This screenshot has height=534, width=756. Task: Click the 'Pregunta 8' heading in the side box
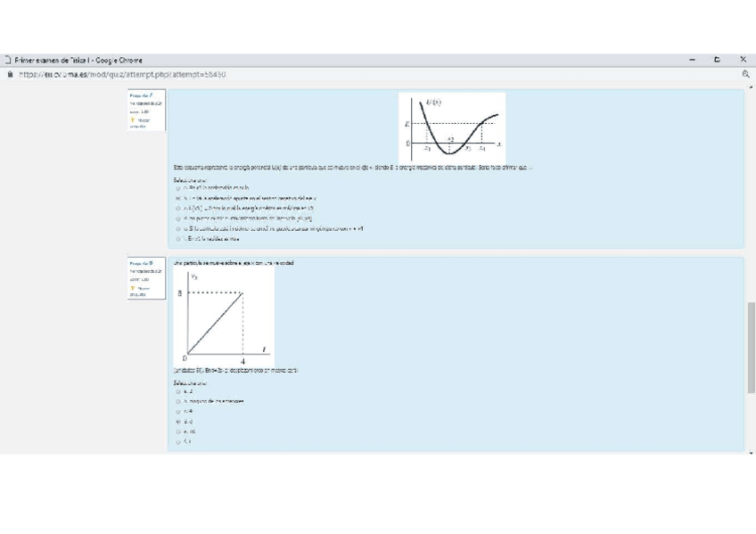coord(141,264)
